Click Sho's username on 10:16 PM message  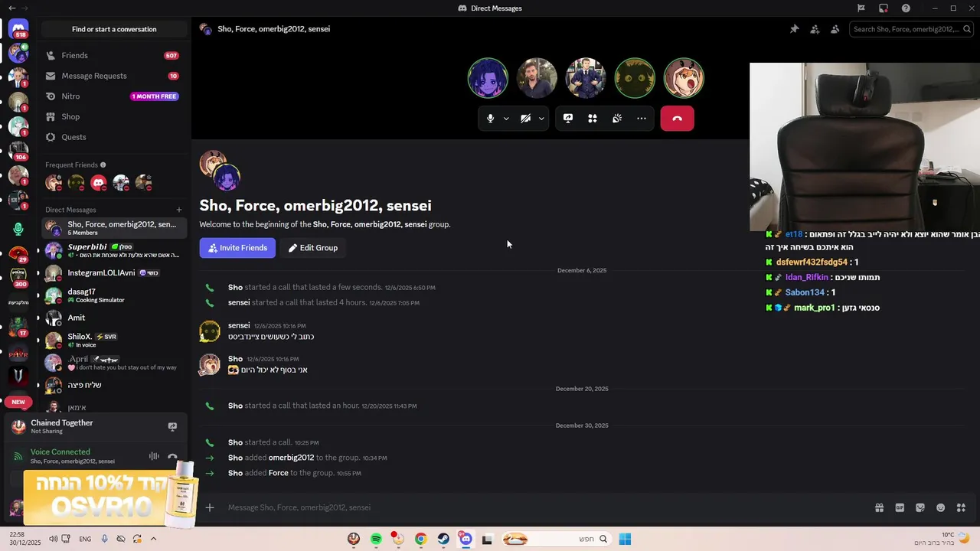point(235,359)
